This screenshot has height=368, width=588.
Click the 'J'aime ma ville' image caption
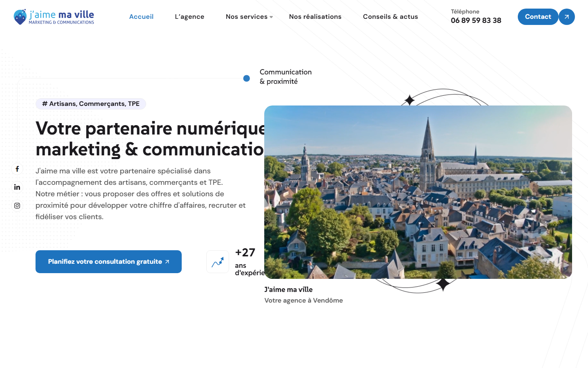288,289
